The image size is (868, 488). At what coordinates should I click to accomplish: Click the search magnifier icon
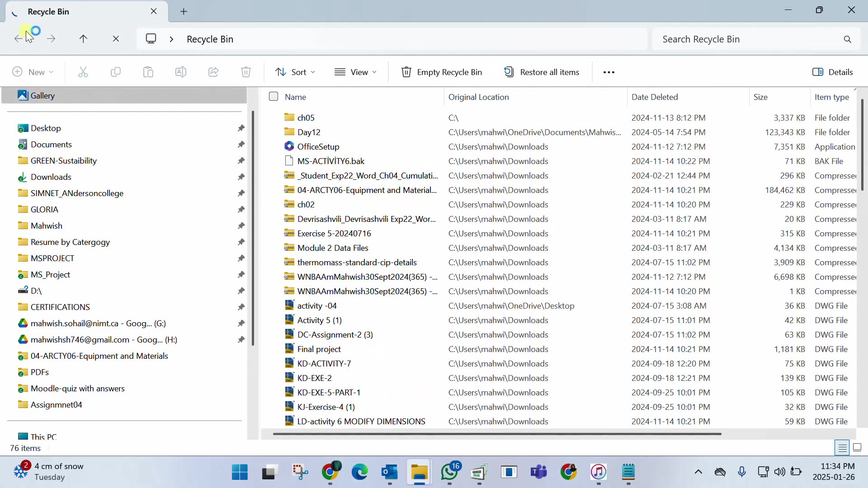point(847,39)
